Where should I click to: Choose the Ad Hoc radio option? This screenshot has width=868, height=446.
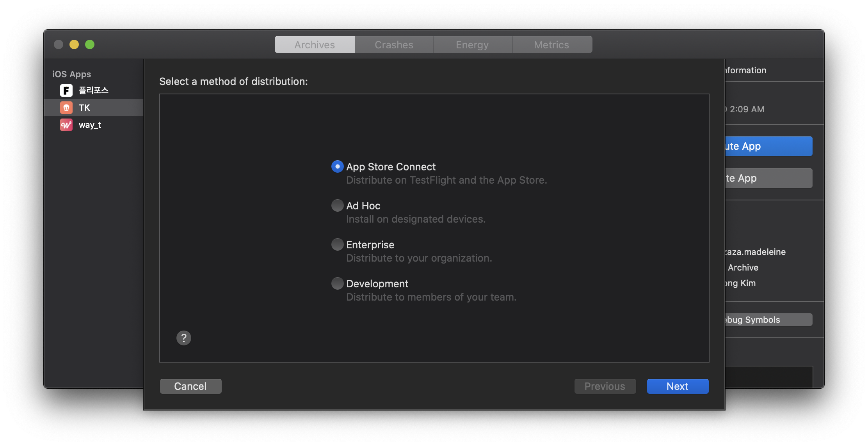click(338, 205)
